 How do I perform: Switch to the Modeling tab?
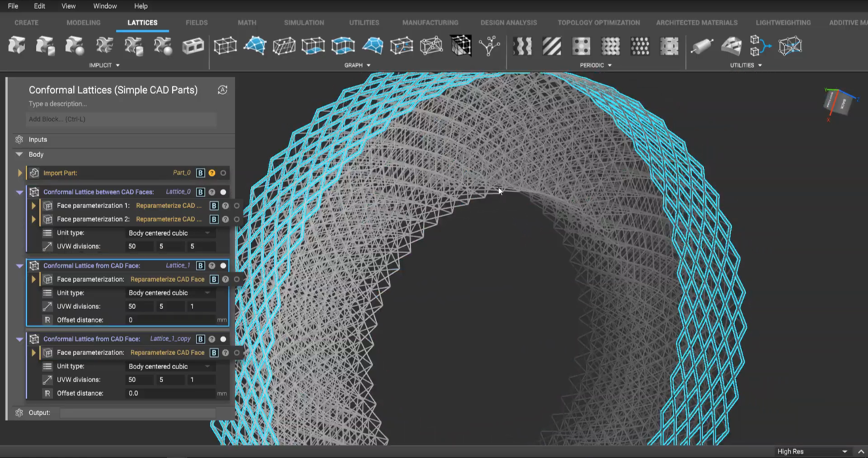[x=83, y=22]
